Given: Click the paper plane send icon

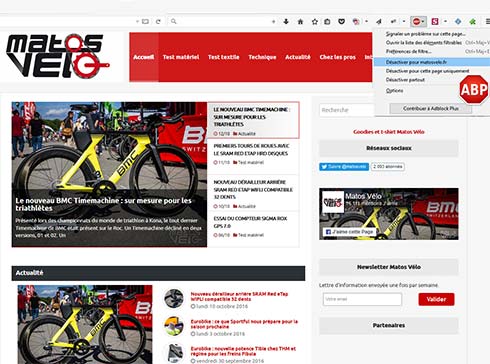Looking at the screenshot, I should click(379, 22).
